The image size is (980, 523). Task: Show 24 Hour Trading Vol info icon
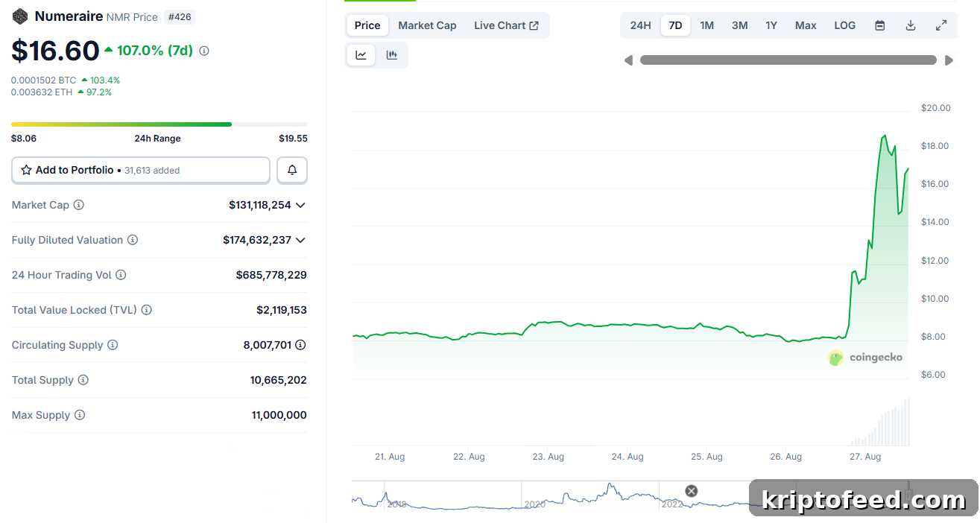pos(121,275)
